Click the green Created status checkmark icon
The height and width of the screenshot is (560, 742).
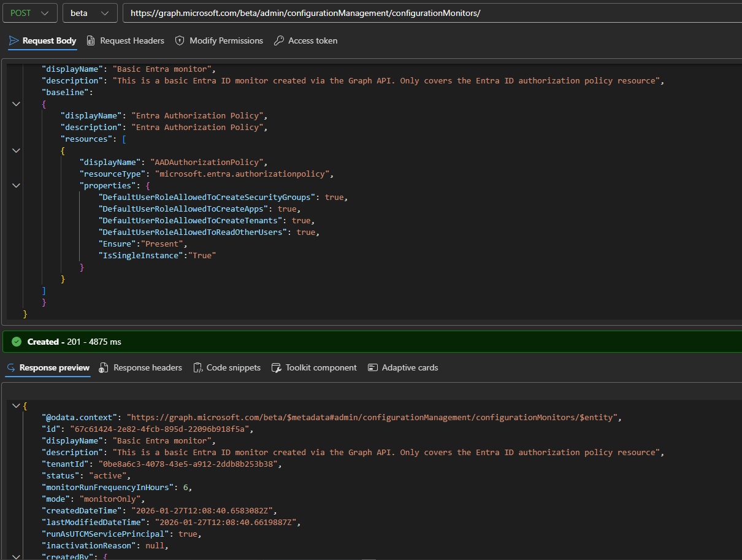[x=17, y=342]
